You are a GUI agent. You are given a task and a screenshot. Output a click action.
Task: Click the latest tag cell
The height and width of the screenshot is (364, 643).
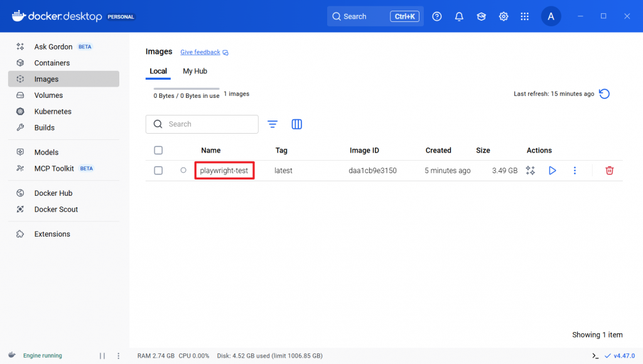point(283,171)
